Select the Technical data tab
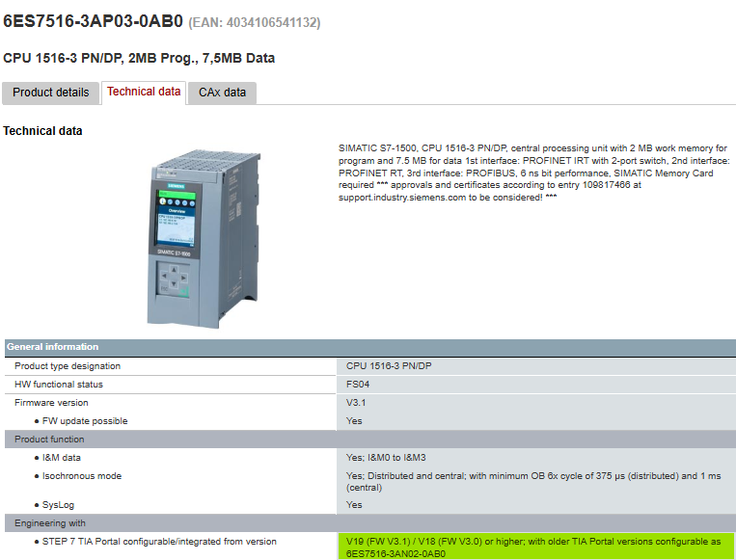This screenshot has height=560, width=736. point(144,92)
